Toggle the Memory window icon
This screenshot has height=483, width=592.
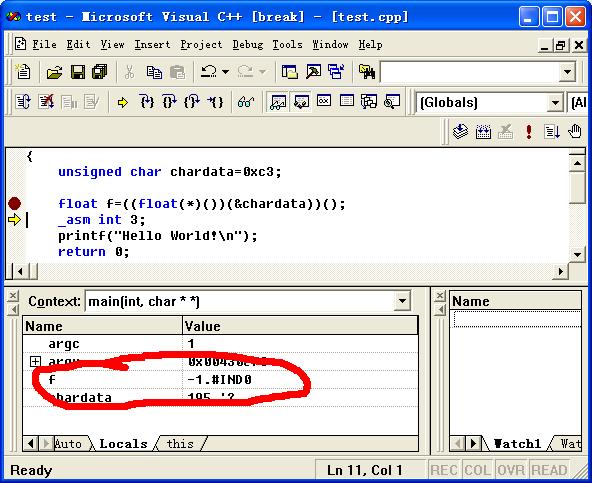(347, 101)
